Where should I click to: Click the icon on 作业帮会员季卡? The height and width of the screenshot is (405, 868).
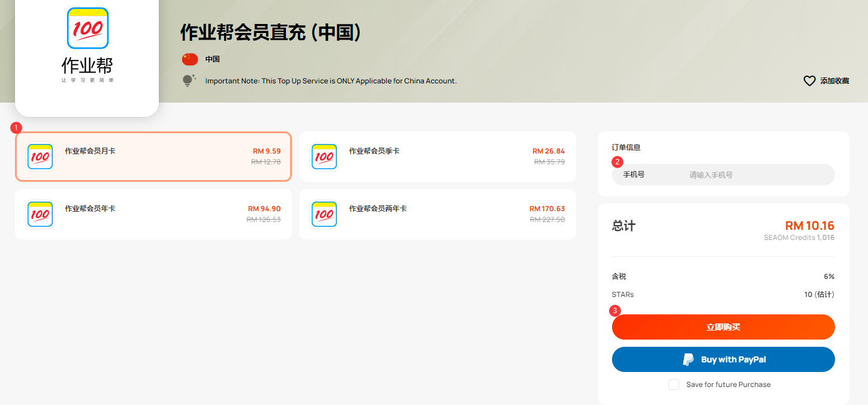324,157
